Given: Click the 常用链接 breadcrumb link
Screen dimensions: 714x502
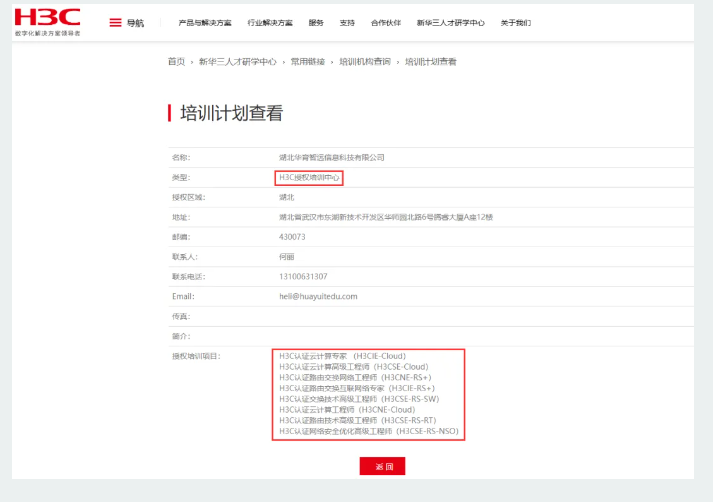Looking at the screenshot, I should point(308,61).
